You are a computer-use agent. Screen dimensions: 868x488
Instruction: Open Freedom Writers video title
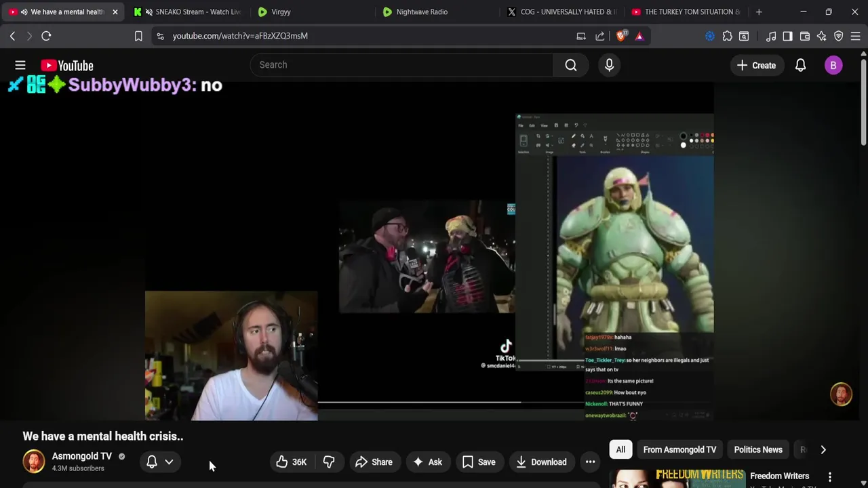pos(779,476)
